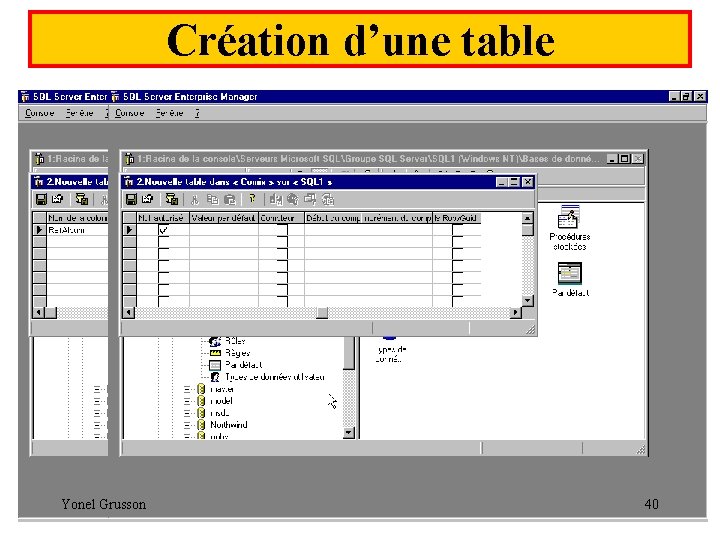Image resolution: width=720 pixels, height=540 pixels.
Task: Expand the msdb database node
Action: click(187, 413)
